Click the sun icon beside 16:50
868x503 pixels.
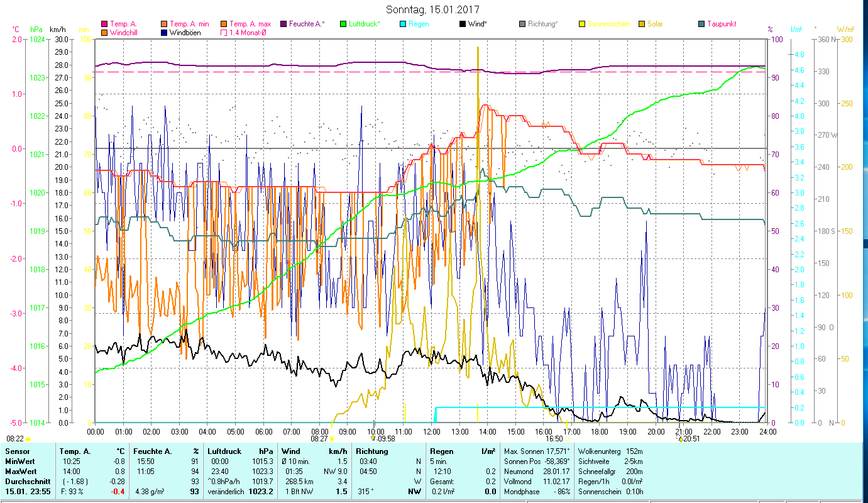click(567, 439)
